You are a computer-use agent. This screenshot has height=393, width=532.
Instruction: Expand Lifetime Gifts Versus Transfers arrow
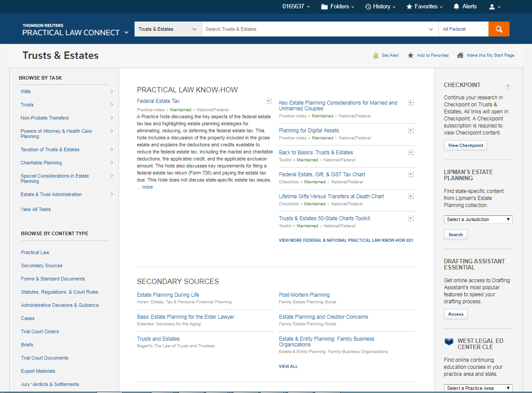point(411,196)
